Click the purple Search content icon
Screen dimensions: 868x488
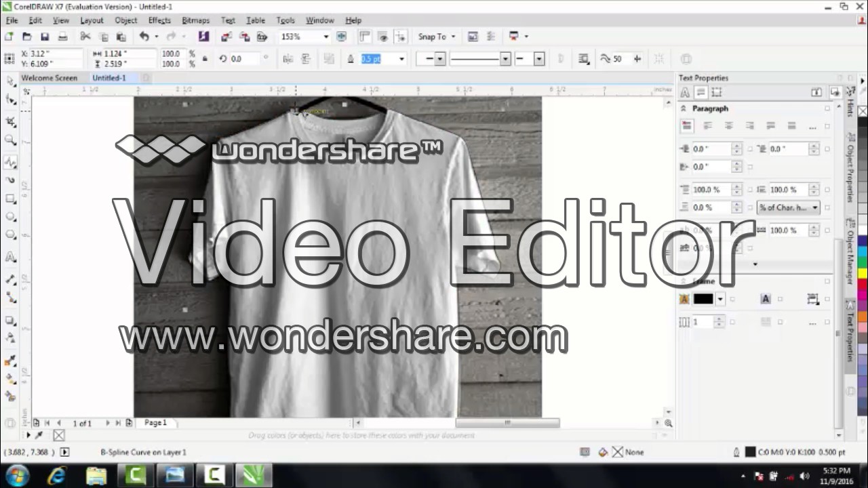(x=203, y=37)
